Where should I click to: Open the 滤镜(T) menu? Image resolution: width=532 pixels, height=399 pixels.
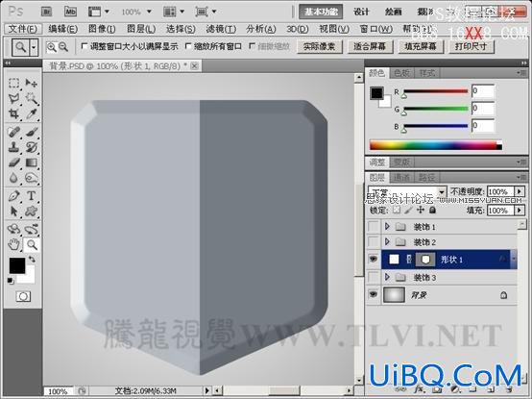pyautogui.click(x=221, y=29)
